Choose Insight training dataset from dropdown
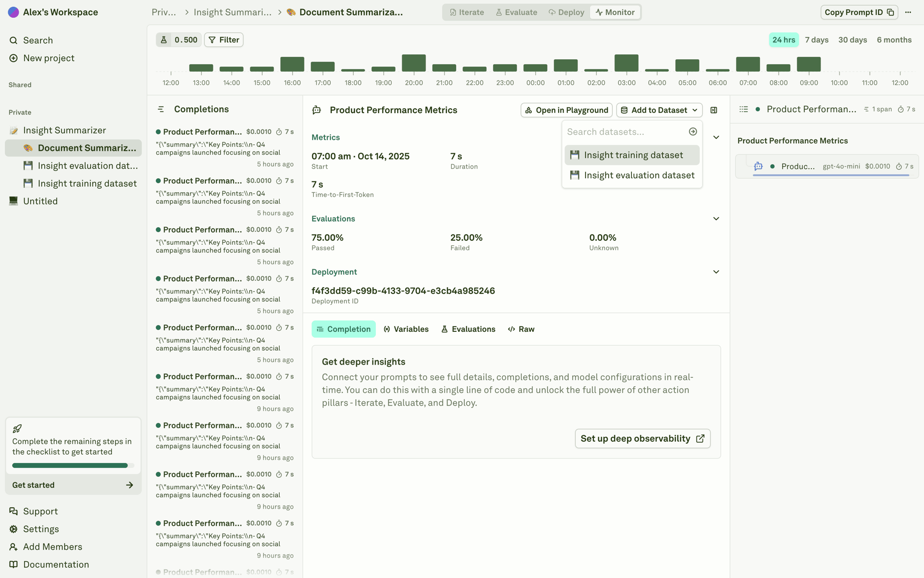924x578 pixels. (x=632, y=155)
